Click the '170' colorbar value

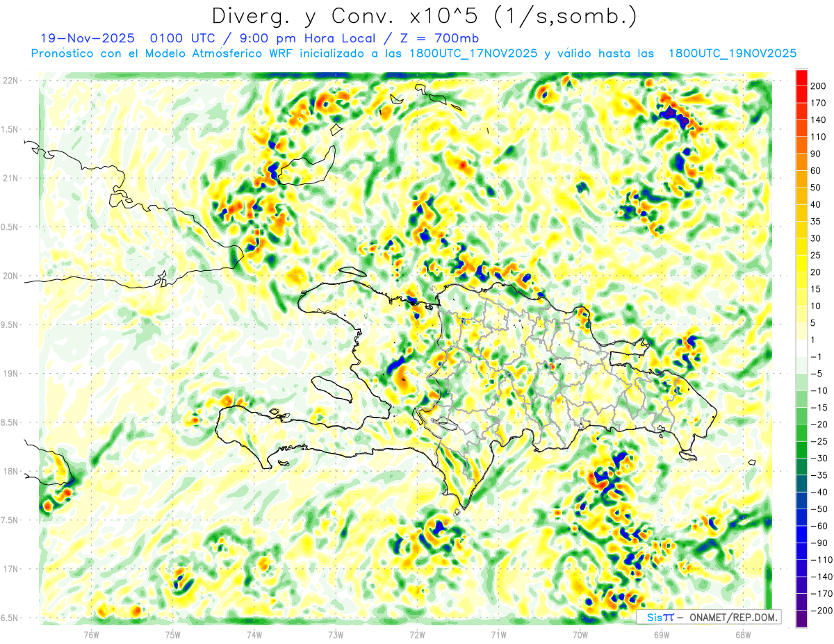coord(819,103)
